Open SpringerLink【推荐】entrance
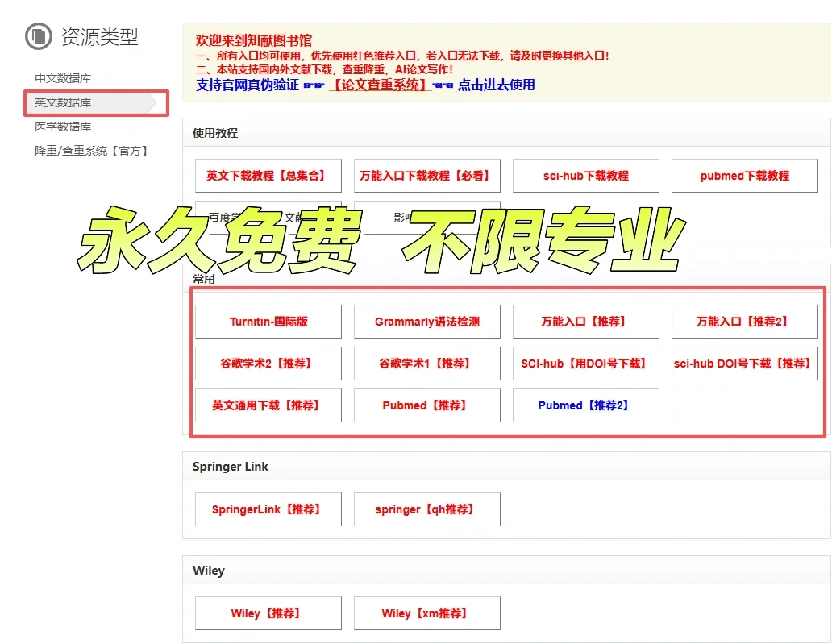The height and width of the screenshot is (644, 832). point(268,509)
